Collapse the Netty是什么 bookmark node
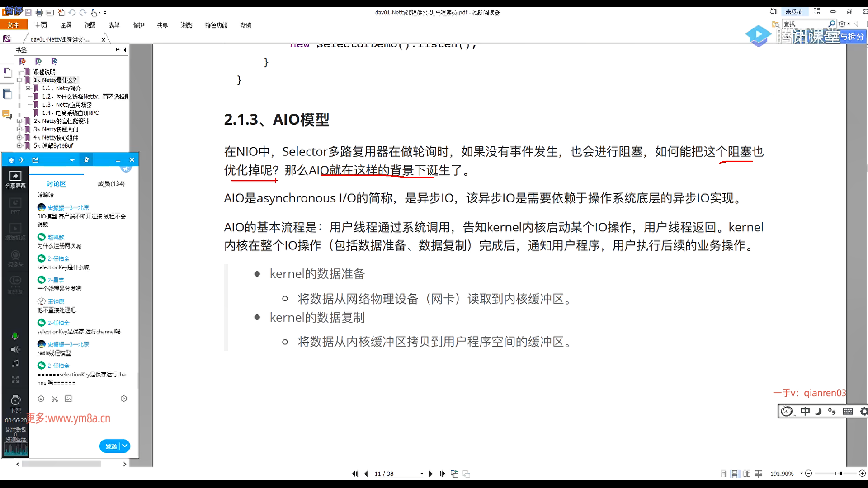 point(19,80)
